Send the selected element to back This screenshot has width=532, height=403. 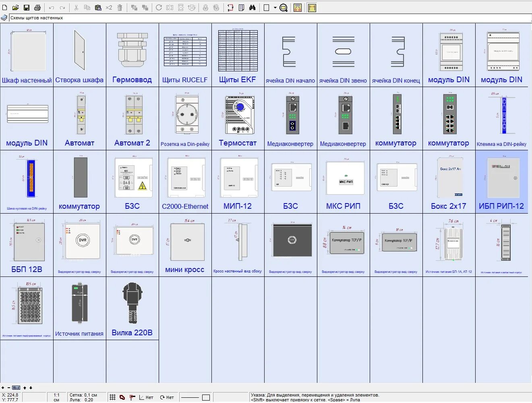[x=145, y=8]
